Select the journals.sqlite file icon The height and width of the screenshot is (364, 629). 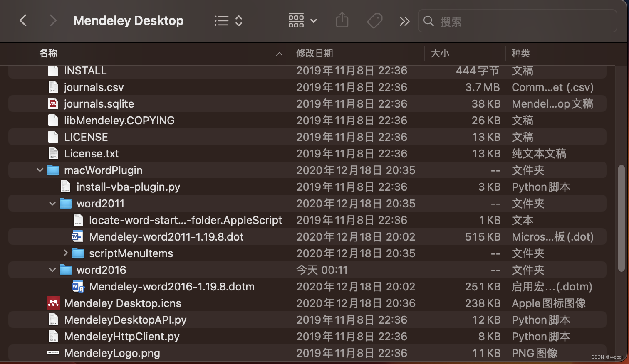[x=53, y=103]
